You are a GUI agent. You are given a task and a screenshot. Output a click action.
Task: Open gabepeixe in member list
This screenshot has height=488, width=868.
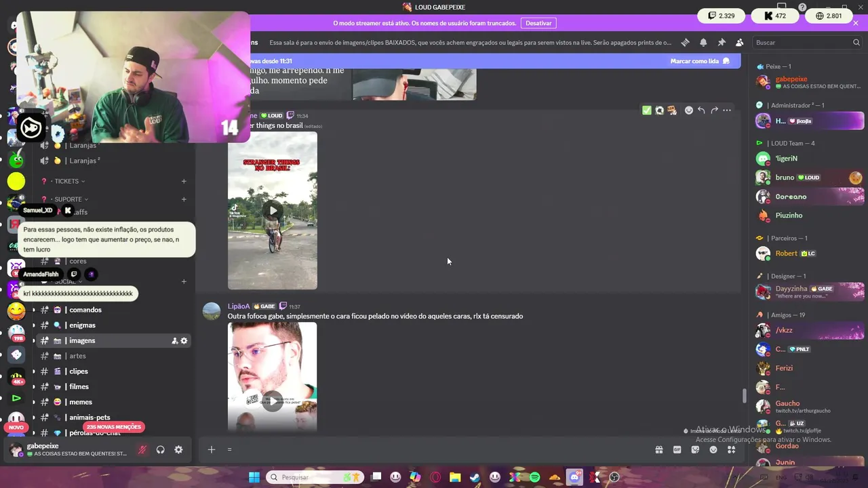809,83
